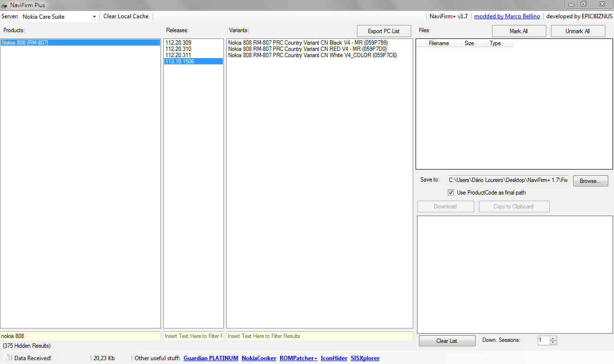Click the variants filter text field
Viewport: 614px width, 364px height.
tap(319, 336)
